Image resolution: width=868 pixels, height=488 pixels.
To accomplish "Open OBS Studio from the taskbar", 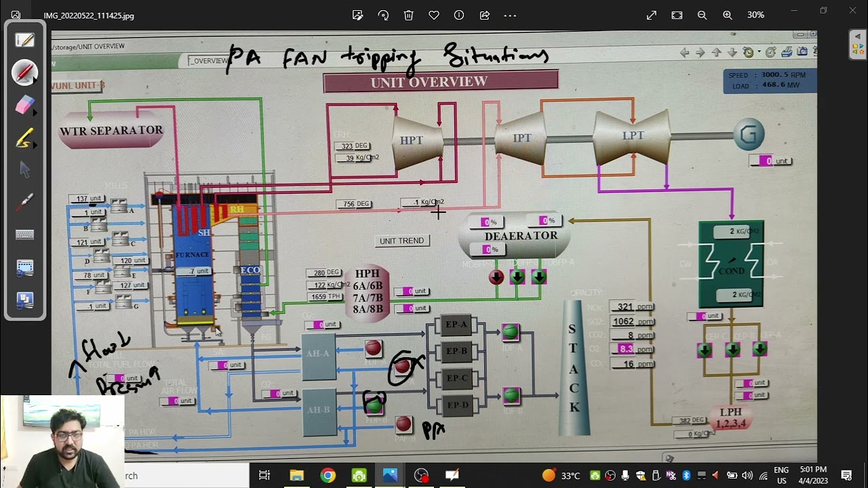I will click(x=421, y=476).
